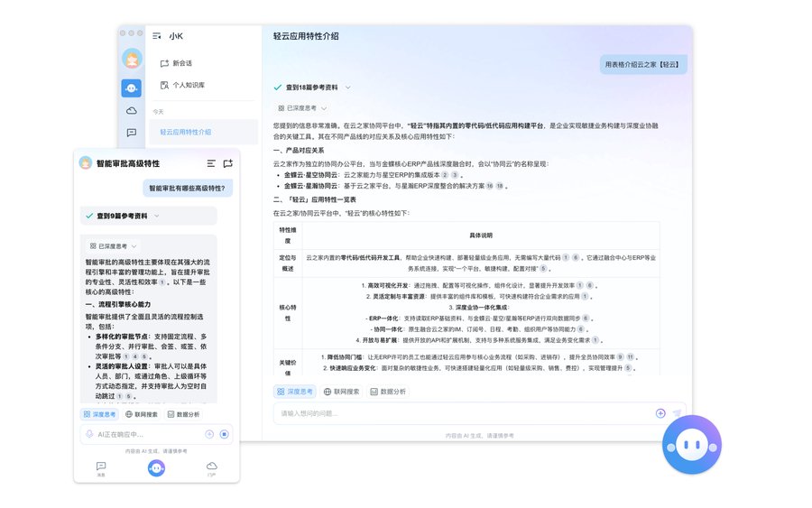Click the user message 用表格介绍云之家【轻云】
Screen dimensions: 812x508
[x=643, y=64]
